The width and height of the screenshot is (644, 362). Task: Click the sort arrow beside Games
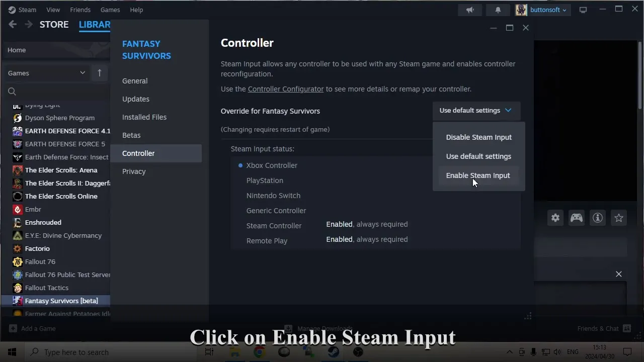coord(99,73)
